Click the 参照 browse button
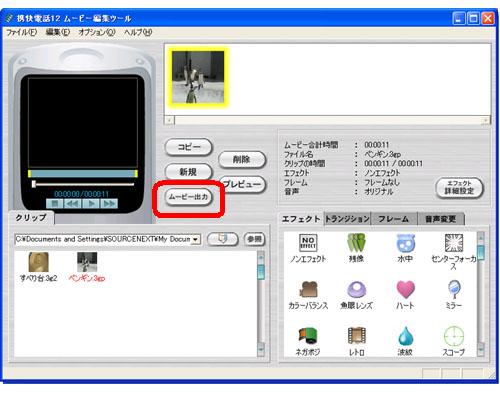This screenshot has width=500, height=397. pos(254,239)
